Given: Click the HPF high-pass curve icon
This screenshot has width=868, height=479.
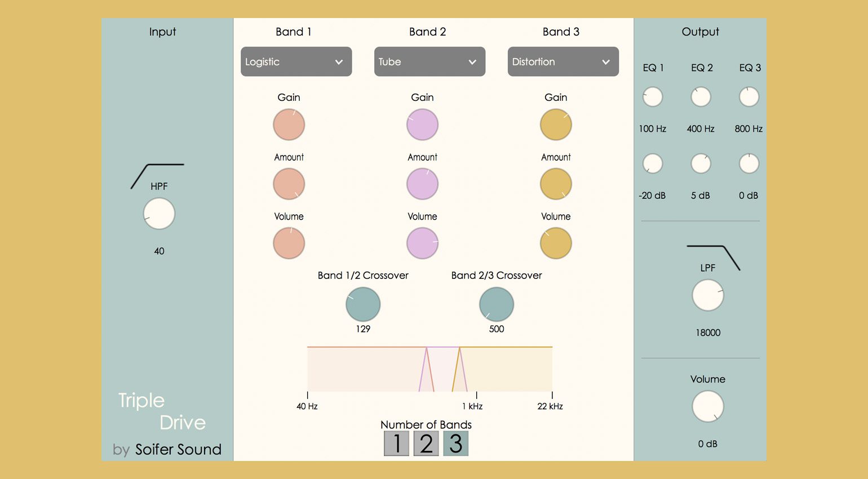Looking at the screenshot, I should pos(157,176).
